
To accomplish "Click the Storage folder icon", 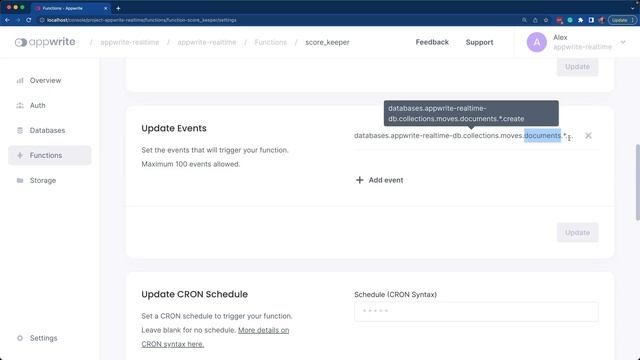I will 20,180.
